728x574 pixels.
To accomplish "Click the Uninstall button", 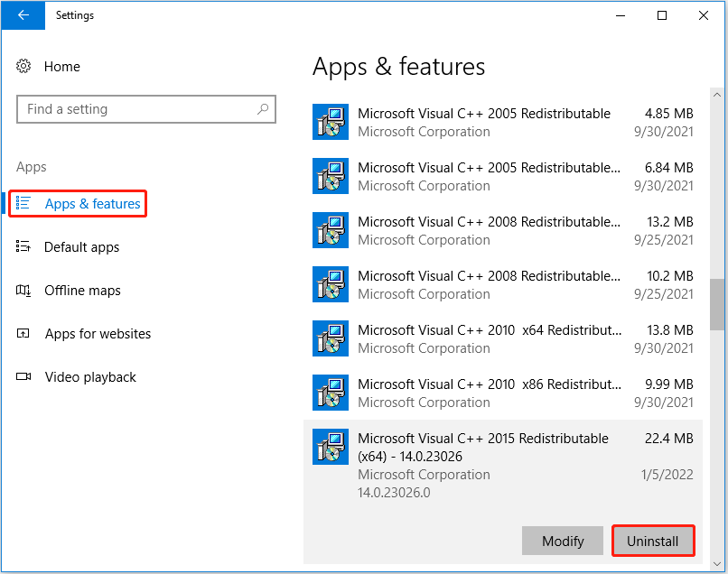I will 653,541.
